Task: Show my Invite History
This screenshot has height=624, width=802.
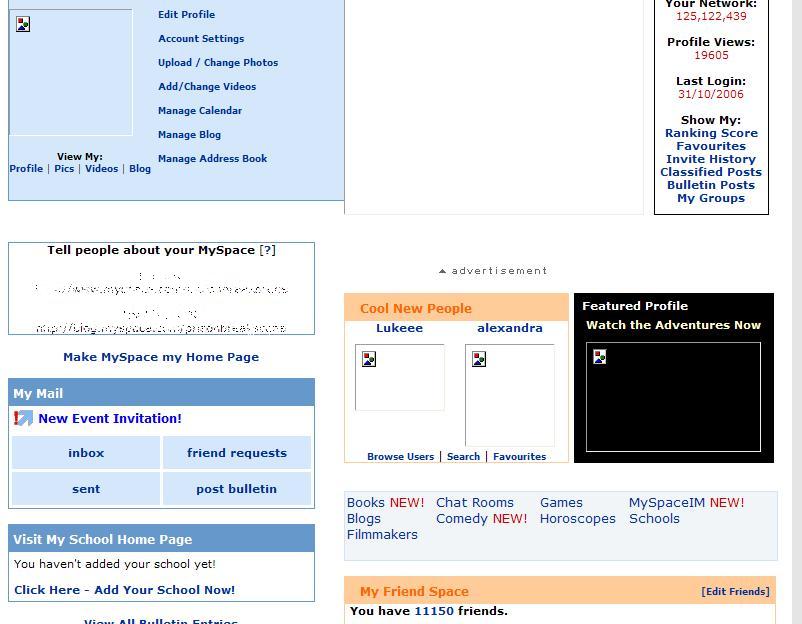Action: tap(711, 159)
